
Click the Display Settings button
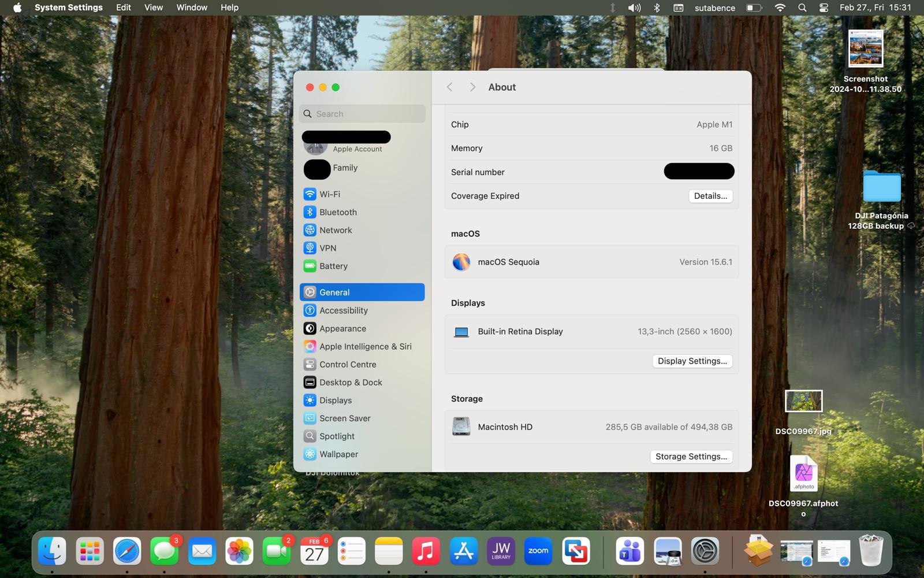(692, 361)
